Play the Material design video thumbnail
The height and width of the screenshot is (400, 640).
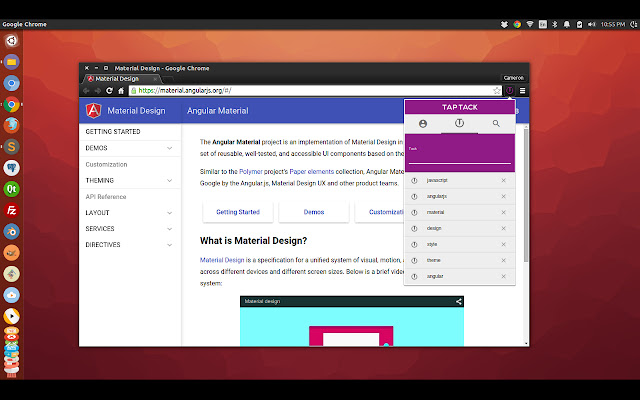click(x=352, y=326)
